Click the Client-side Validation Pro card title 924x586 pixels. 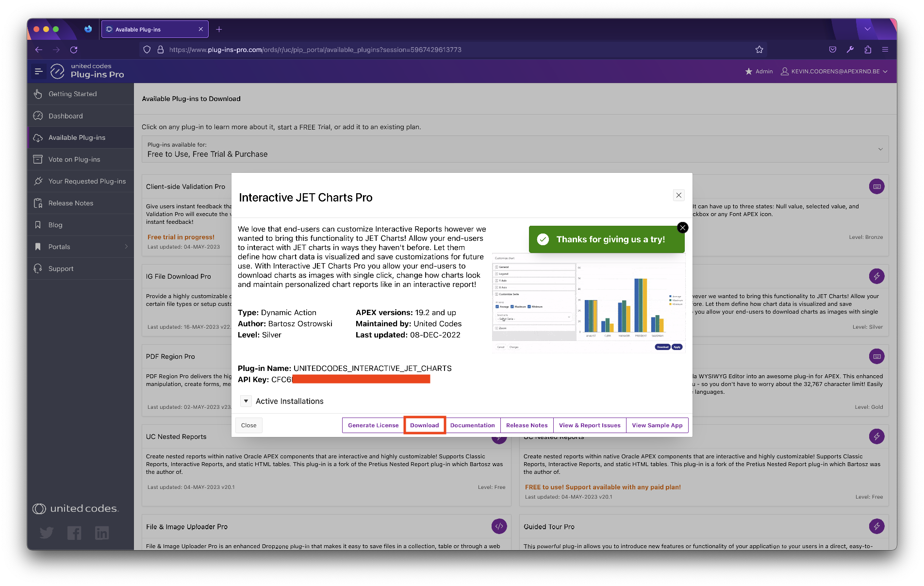coord(185,186)
